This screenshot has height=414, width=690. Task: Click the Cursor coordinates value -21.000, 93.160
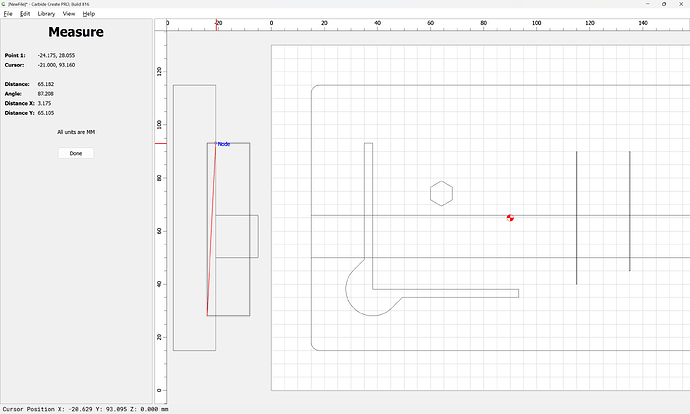(56, 65)
